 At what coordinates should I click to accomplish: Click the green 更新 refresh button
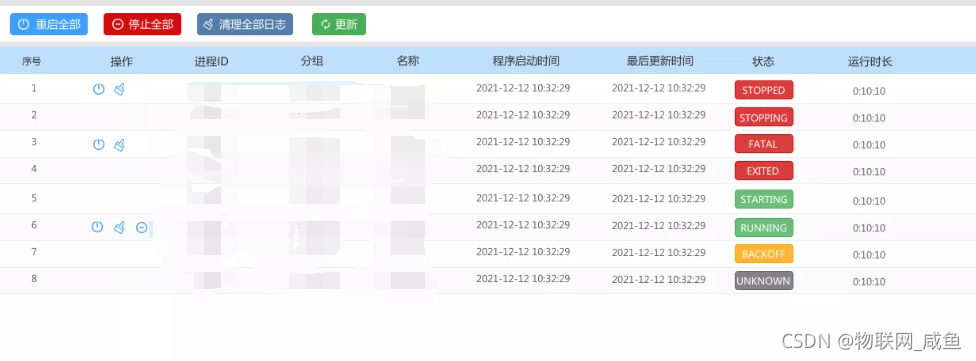point(339,24)
